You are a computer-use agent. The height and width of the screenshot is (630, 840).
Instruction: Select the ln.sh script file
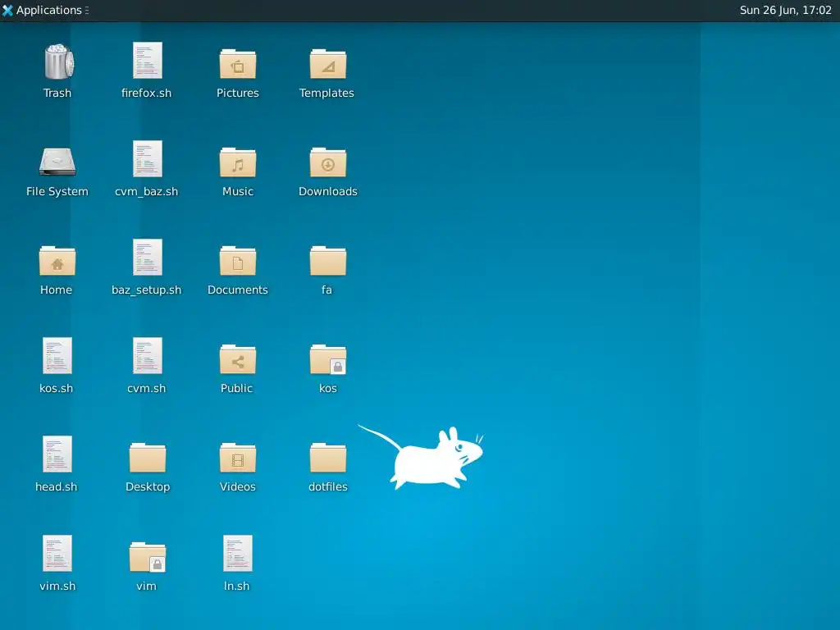[238, 554]
